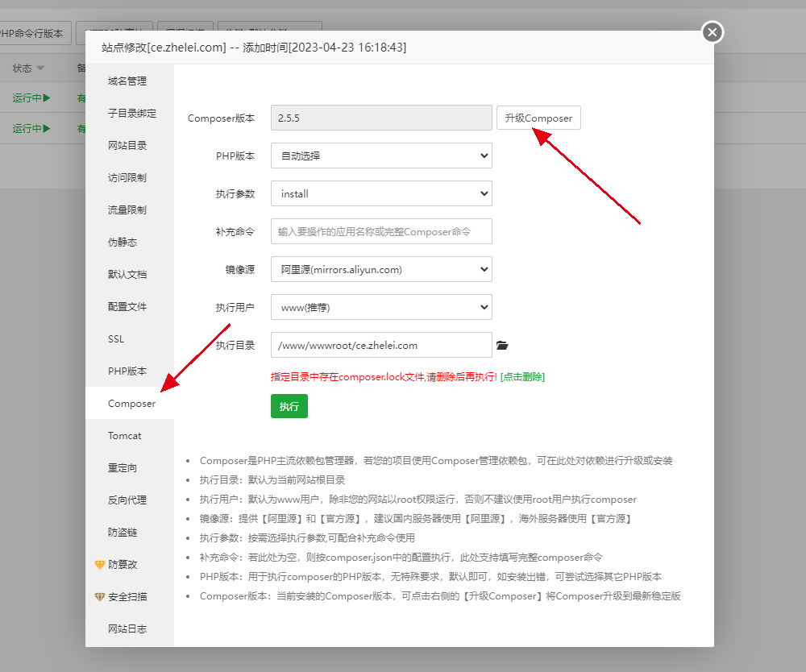Click the 镜像源 field label
The height and width of the screenshot is (672, 806).
[240, 270]
